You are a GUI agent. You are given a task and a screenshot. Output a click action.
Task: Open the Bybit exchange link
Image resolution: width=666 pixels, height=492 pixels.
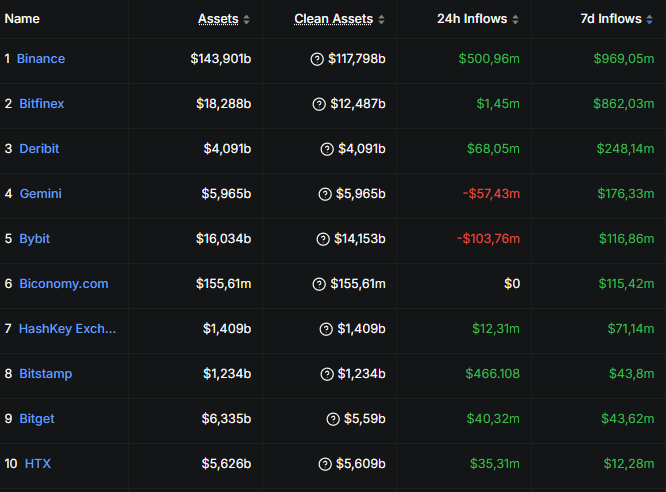click(34, 239)
